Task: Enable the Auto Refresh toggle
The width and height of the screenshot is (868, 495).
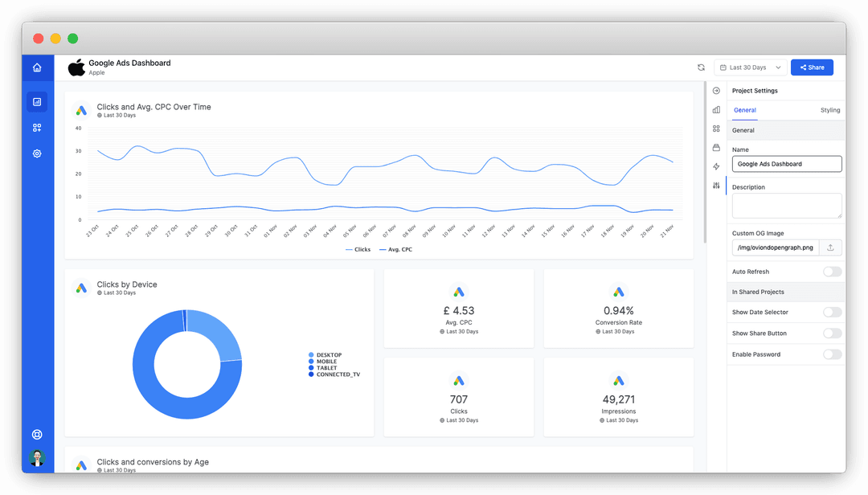Action: (x=832, y=272)
